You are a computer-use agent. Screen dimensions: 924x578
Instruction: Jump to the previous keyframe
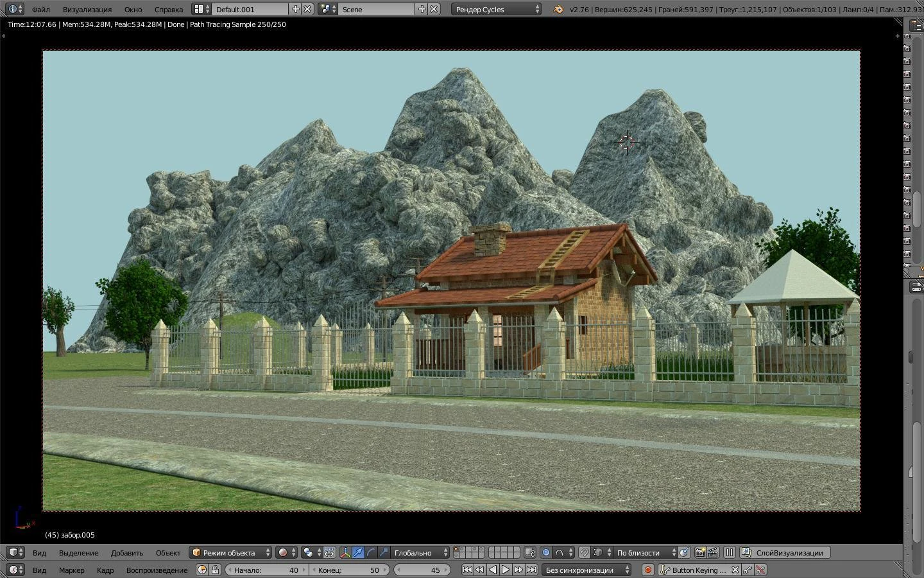pos(480,570)
